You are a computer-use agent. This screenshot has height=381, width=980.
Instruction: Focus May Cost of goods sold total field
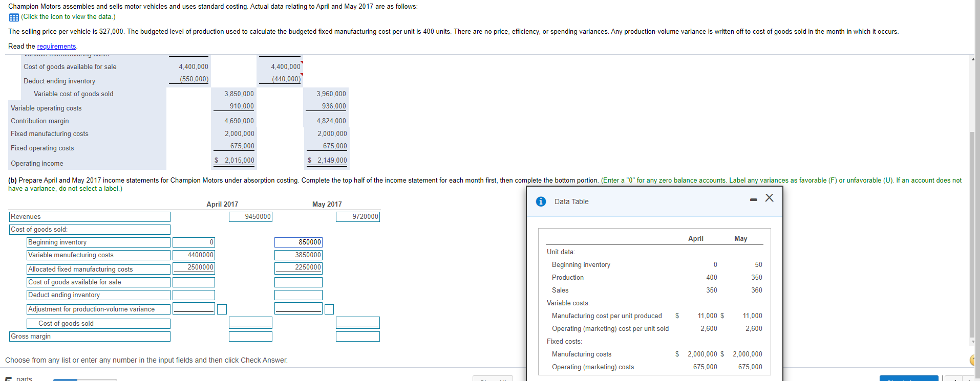pyautogui.click(x=358, y=323)
